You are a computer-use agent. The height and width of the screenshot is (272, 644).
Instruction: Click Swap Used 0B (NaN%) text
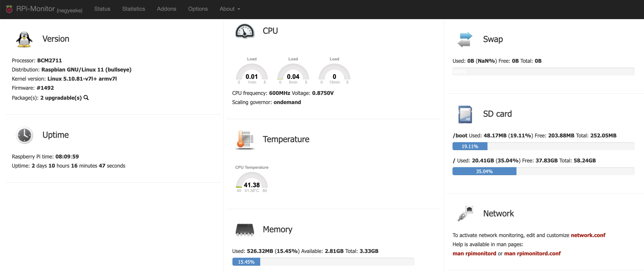474,61
